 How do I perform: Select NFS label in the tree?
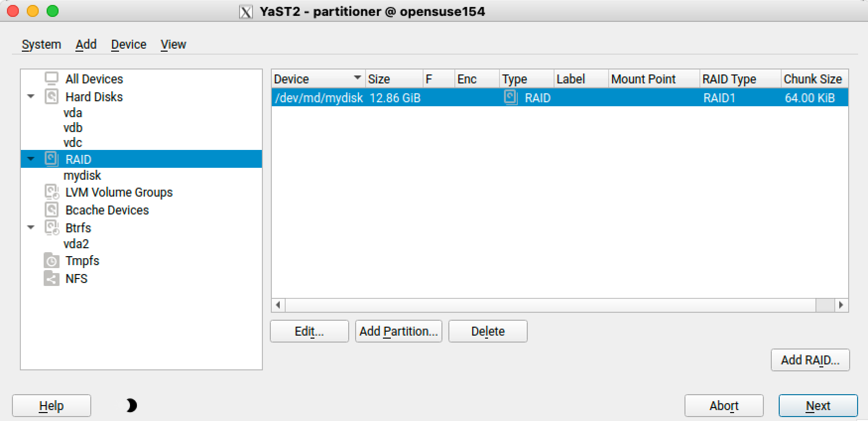76,279
